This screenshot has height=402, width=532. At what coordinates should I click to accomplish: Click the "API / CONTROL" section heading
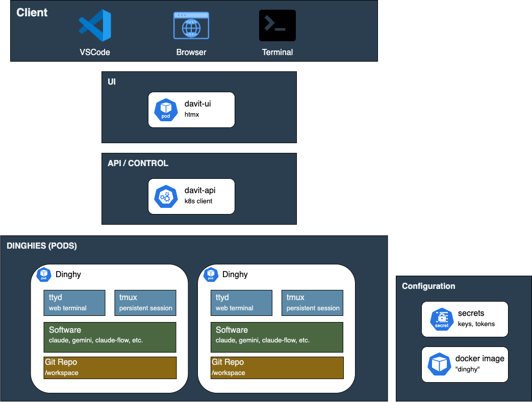(138, 164)
